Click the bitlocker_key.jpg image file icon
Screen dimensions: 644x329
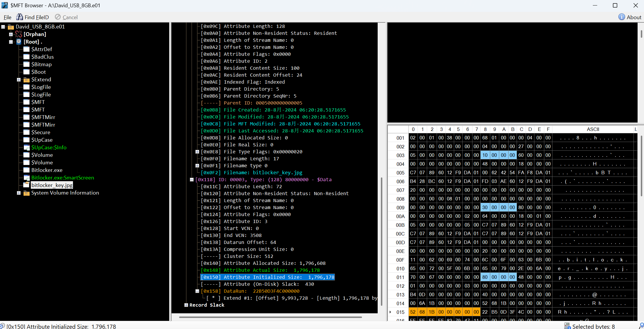point(26,185)
